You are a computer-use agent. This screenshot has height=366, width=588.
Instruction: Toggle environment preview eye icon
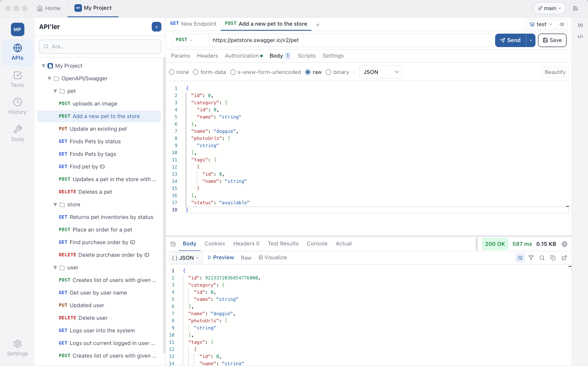coord(562,24)
